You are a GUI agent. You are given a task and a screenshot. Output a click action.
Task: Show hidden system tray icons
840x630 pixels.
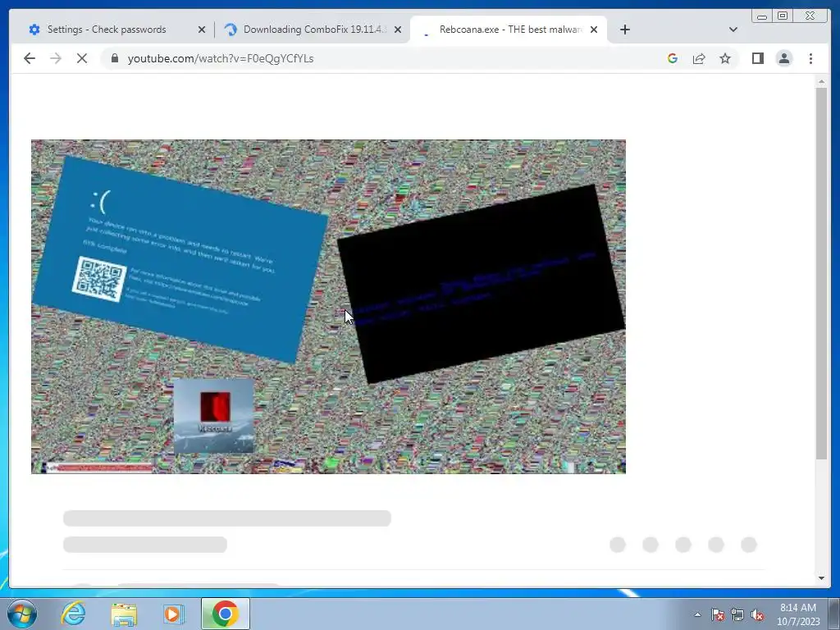697,614
